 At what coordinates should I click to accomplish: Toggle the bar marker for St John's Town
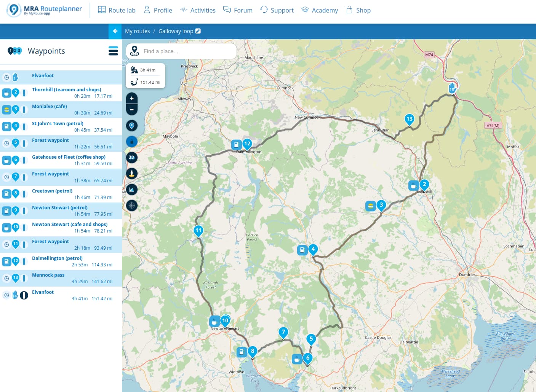point(24,126)
